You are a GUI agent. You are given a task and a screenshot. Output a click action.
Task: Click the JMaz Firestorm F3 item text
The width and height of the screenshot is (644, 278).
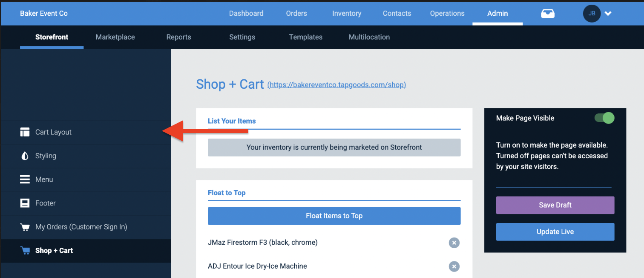click(263, 243)
